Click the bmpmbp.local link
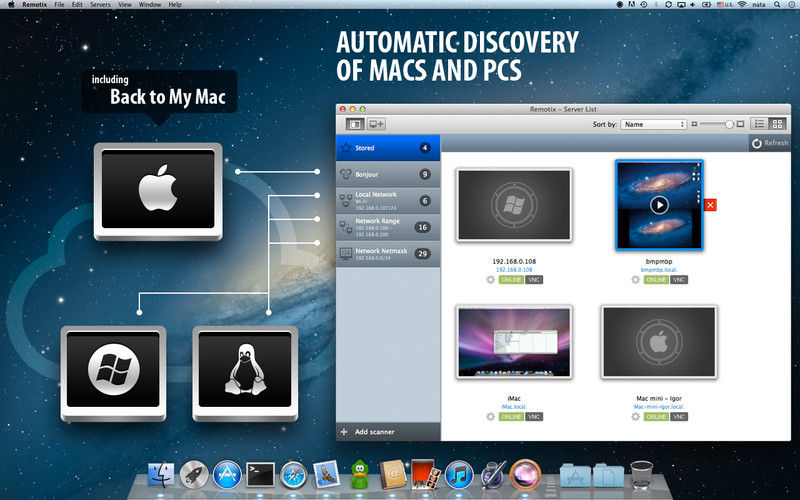The width and height of the screenshot is (800, 500). 659,269
